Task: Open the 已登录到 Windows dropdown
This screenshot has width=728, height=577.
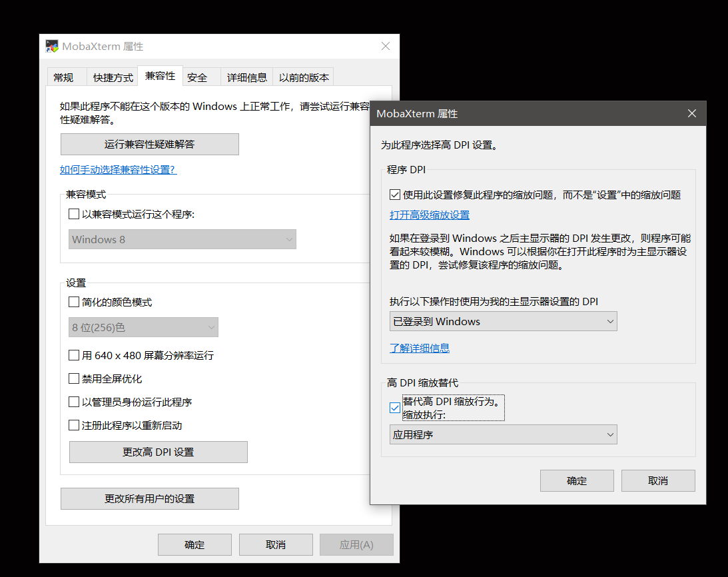Action: click(x=504, y=321)
